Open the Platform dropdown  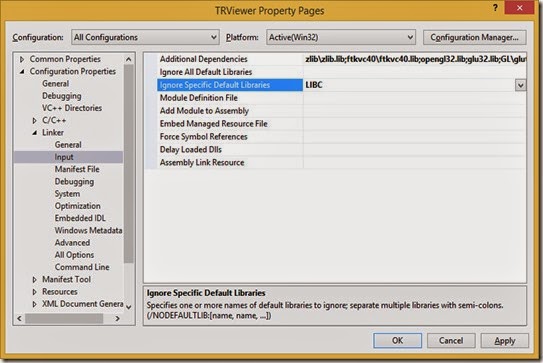point(341,37)
